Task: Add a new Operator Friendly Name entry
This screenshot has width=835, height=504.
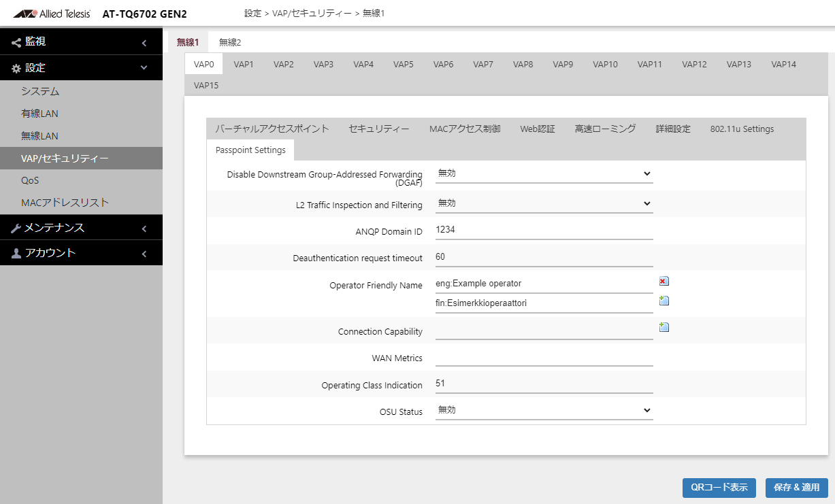Action: click(x=664, y=301)
